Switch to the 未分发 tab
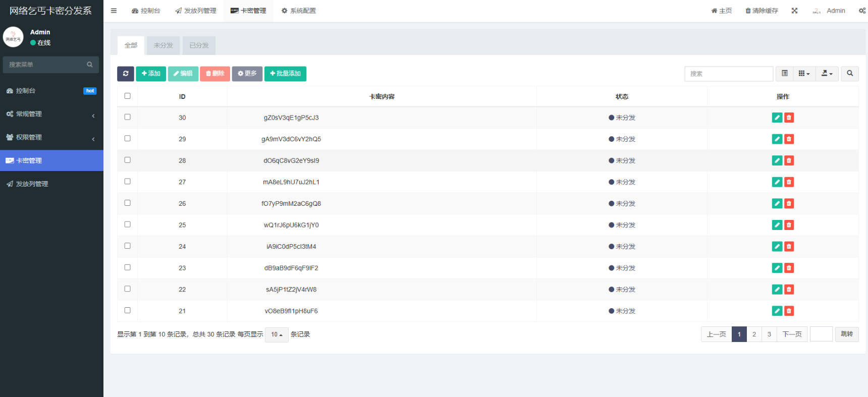 163,45
